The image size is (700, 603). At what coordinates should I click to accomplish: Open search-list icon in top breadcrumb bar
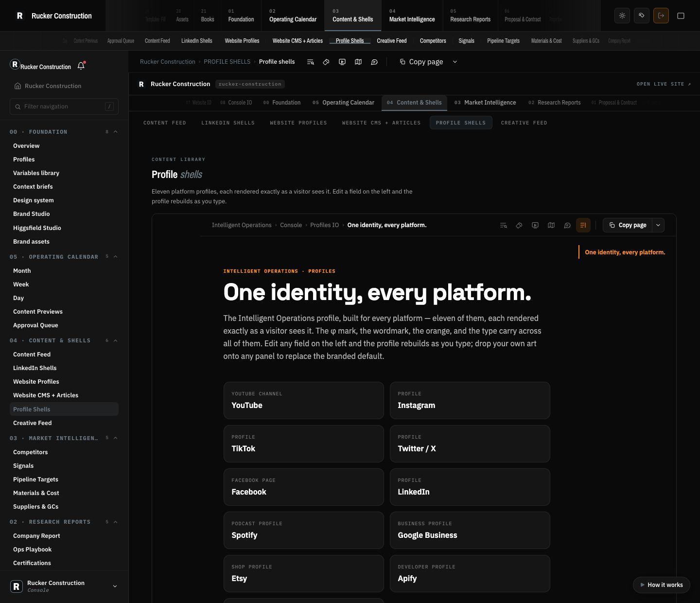pyautogui.click(x=310, y=62)
